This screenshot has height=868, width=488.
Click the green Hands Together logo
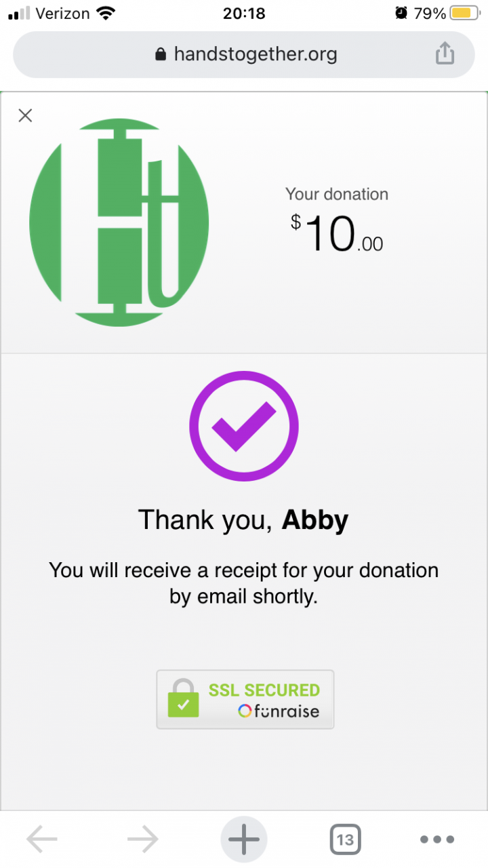pos(119,222)
